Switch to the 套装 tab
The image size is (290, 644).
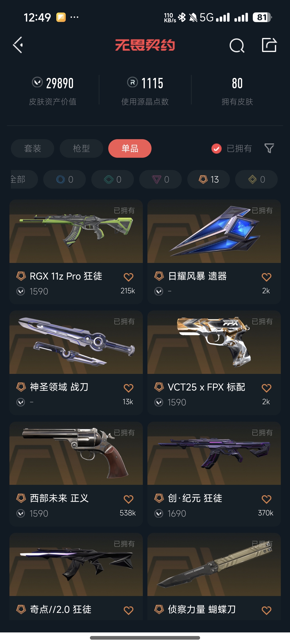pos(33,149)
